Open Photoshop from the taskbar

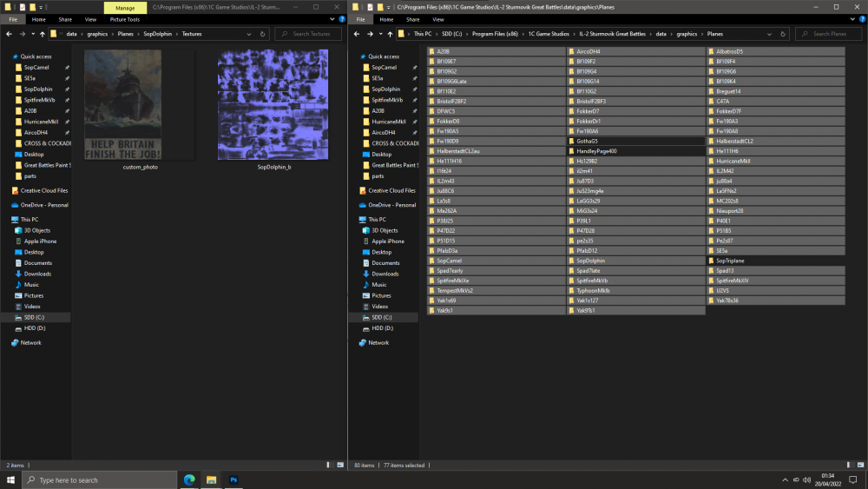tap(233, 479)
